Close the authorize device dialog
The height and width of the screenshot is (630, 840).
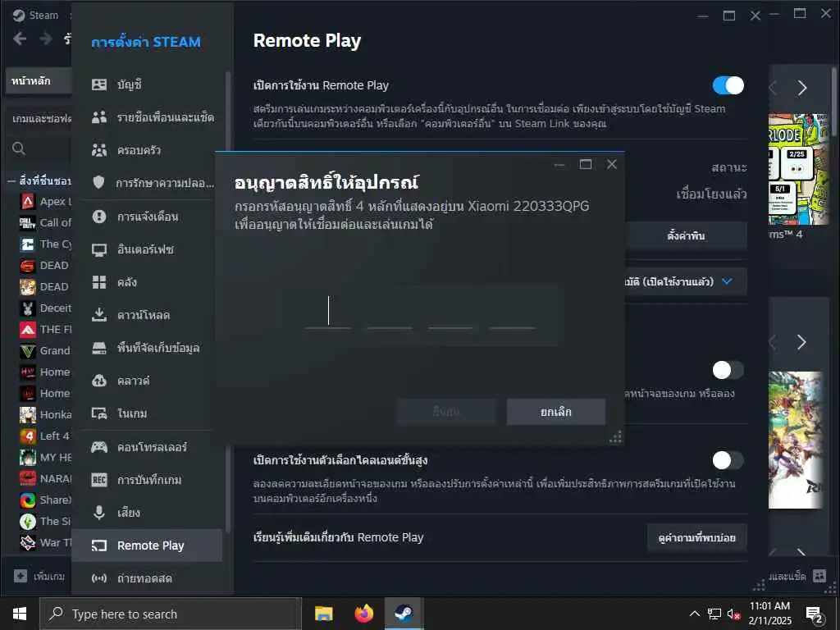pos(612,164)
